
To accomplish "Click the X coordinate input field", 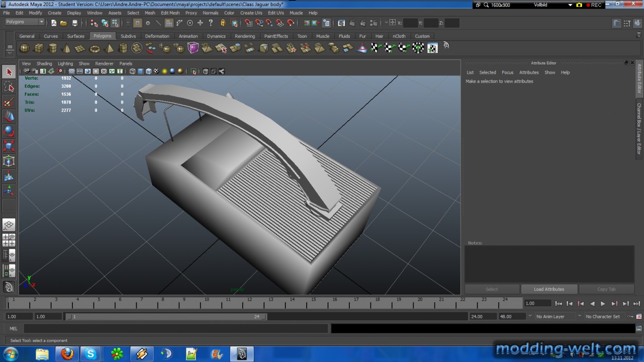I will [410, 23].
